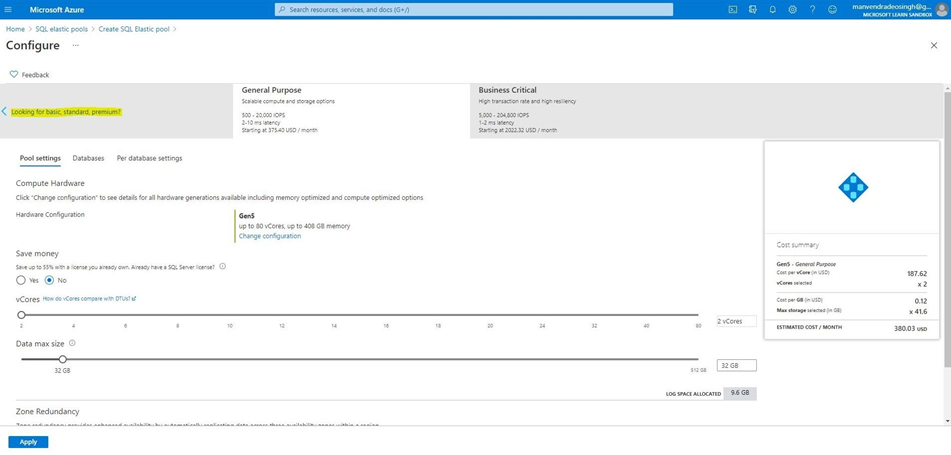This screenshot has width=951, height=455.
Task: Go to Create SQL Elastic pool breadcrumb
Action: [x=134, y=29]
